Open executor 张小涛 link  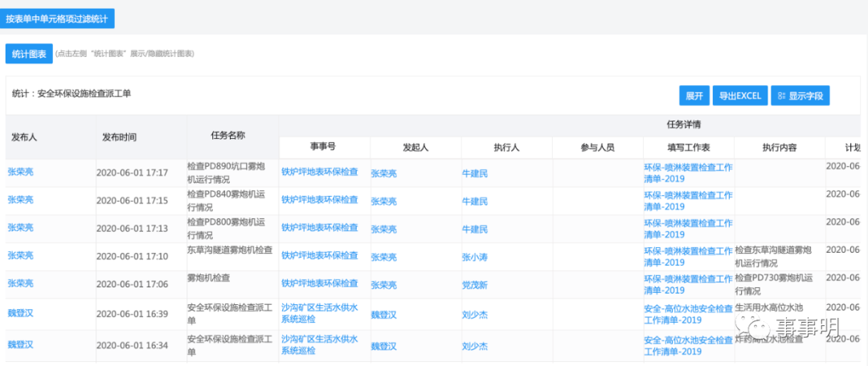pos(475,257)
